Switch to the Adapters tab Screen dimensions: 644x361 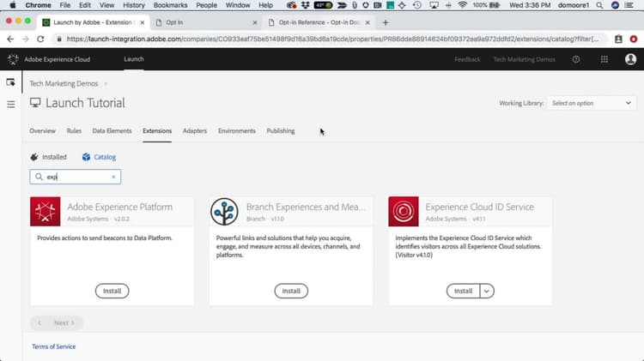[x=195, y=131]
